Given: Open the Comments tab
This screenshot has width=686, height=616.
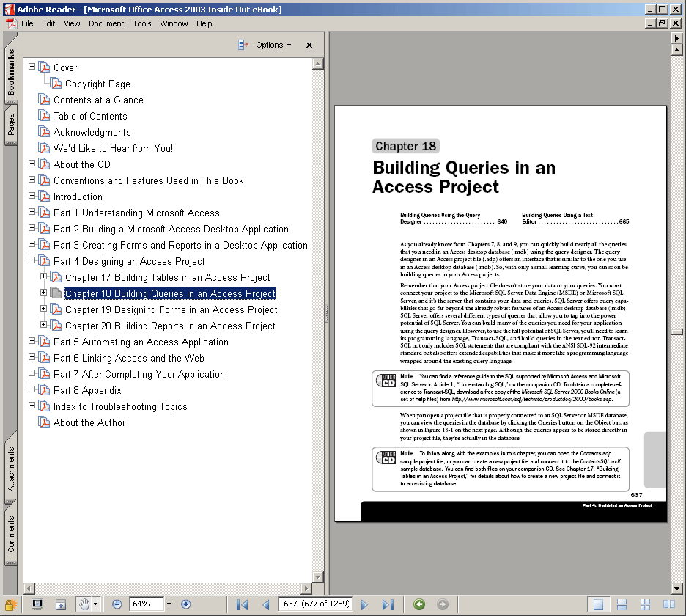Looking at the screenshot, I should pos(10,534).
